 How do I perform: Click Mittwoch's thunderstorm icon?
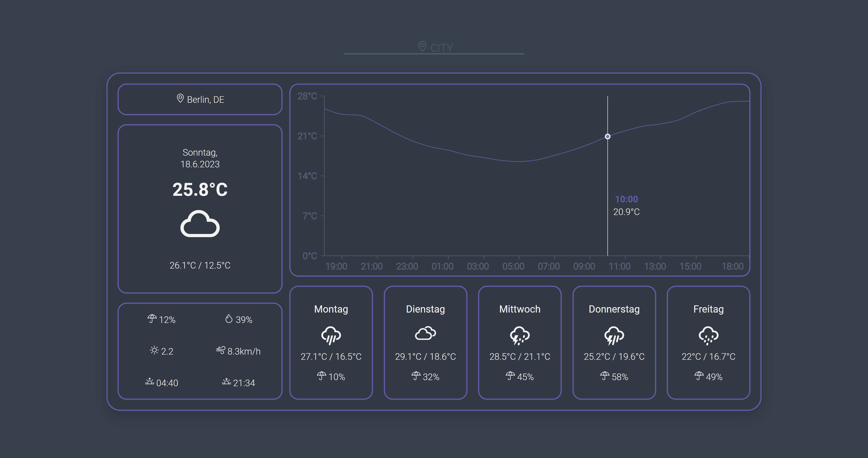[520, 335]
